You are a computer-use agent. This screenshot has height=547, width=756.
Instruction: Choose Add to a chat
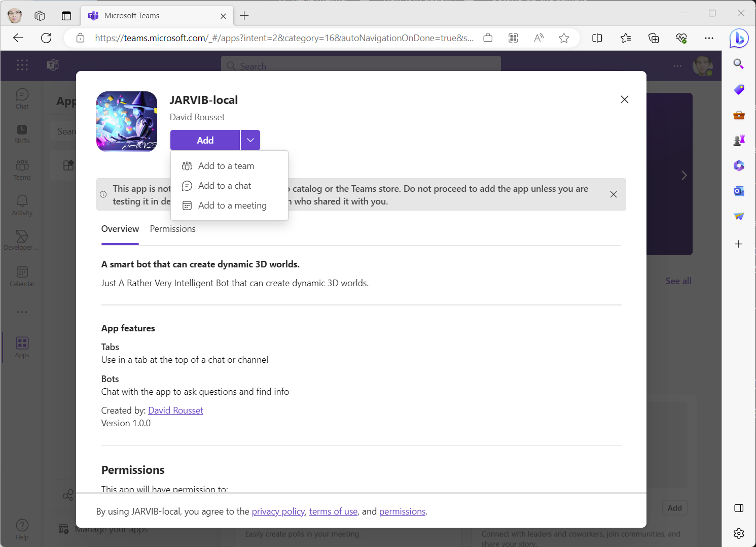229,186
